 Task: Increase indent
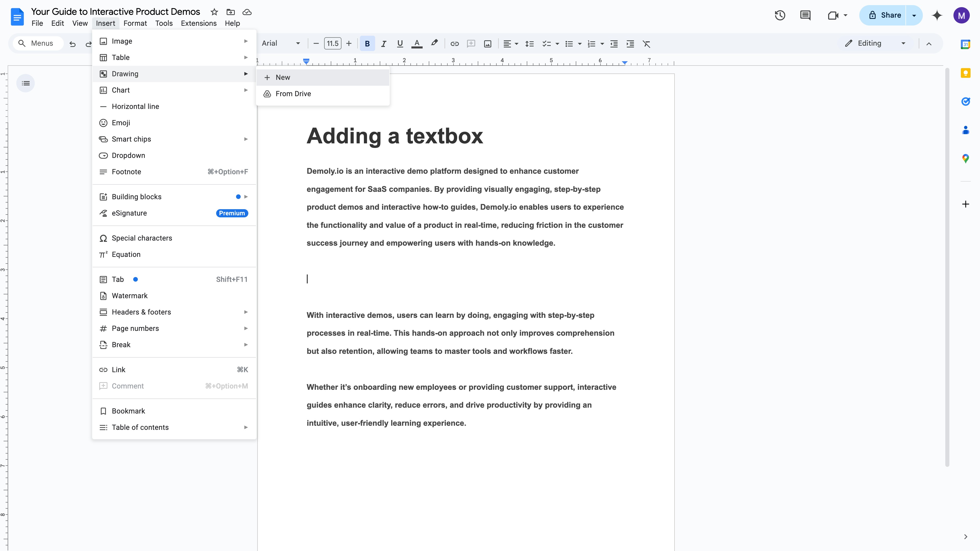point(630,44)
